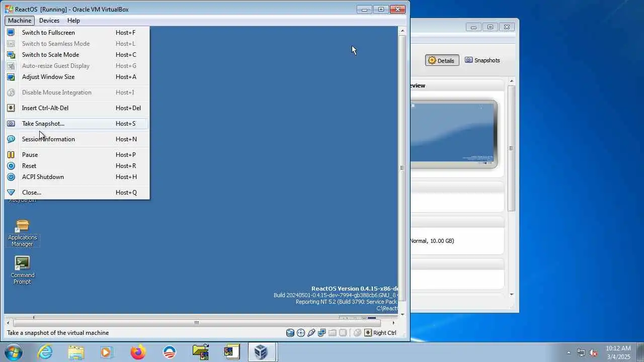This screenshot has width=644, height=362.
Task: Click the network icon in system tray
Action: tap(581, 352)
